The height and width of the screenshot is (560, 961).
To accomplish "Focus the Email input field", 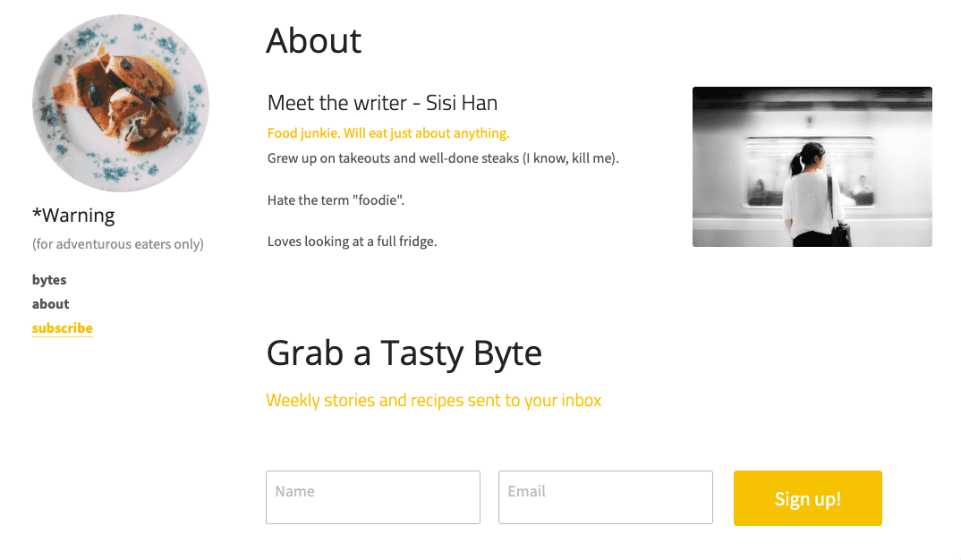I will coord(605,496).
